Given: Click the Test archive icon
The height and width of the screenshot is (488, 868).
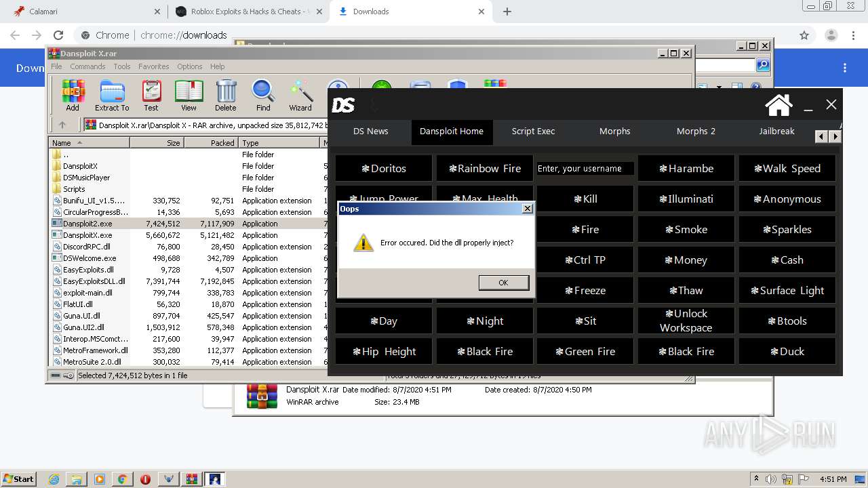Looking at the screenshot, I should (151, 95).
